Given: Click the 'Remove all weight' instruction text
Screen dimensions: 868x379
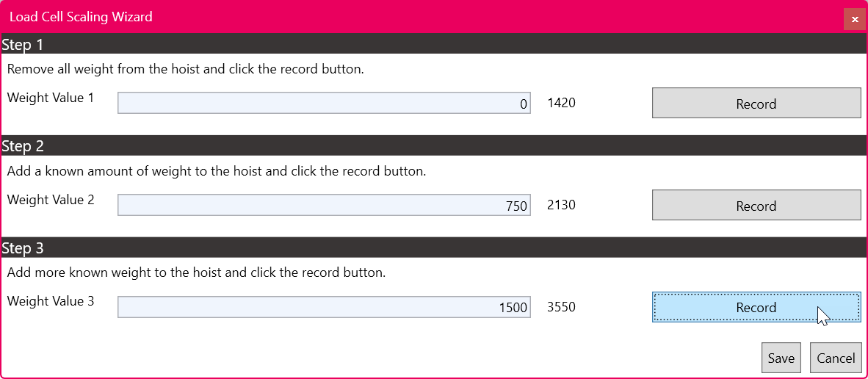Looking at the screenshot, I should click(x=186, y=70).
